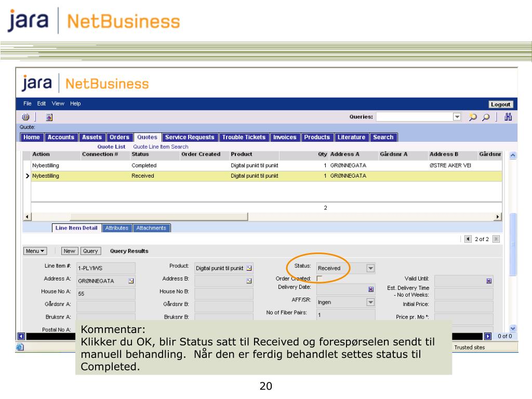Click the horizontal scrollbar right arrow of the list
This screenshot has height=399, width=532.
pos(497,217)
